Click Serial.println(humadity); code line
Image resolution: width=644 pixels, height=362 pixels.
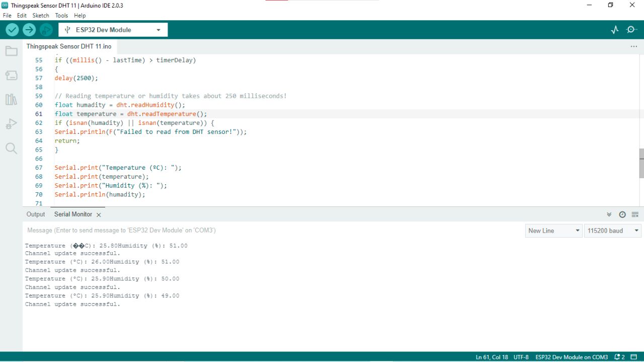[x=100, y=194]
